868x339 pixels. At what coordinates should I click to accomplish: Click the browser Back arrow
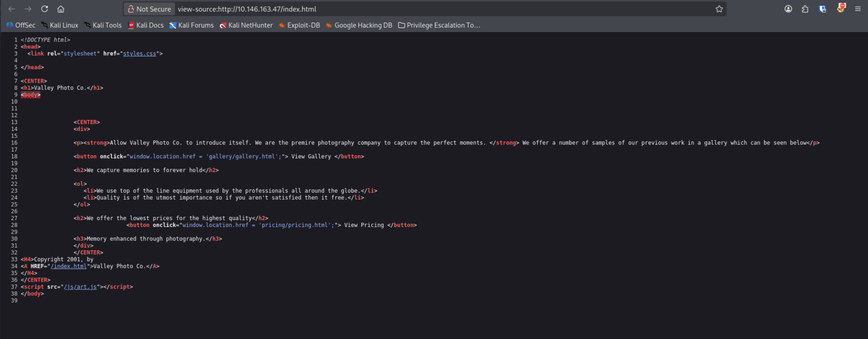(x=12, y=9)
